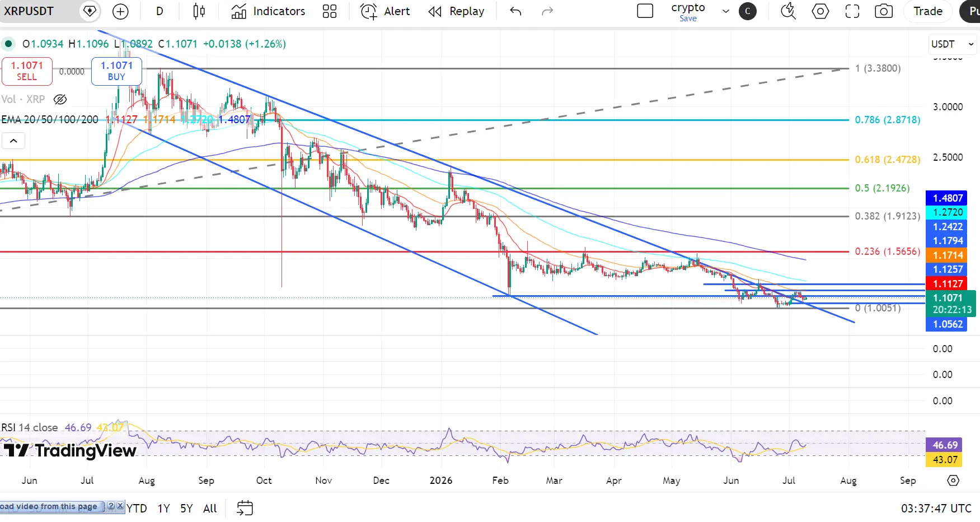Set the range to 1Y

pos(163,509)
